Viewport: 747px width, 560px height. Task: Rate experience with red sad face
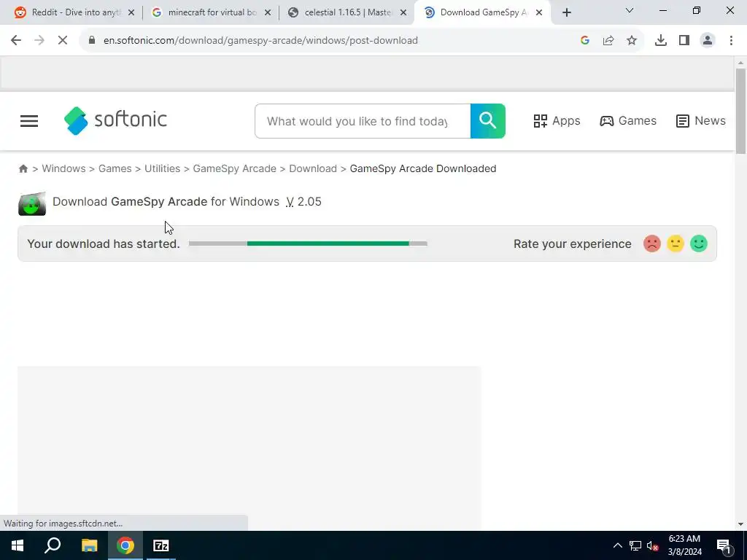pyautogui.click(x=651, y=244)
